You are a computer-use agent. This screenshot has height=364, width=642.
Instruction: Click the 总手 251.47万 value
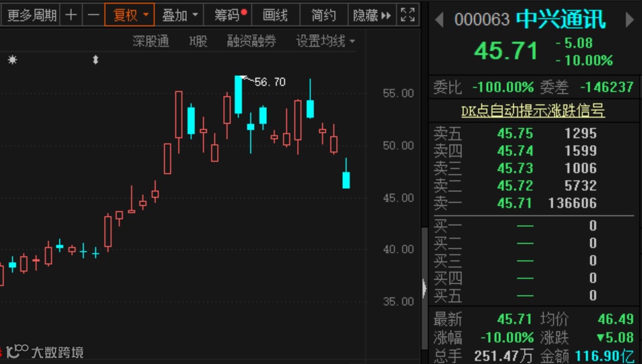tap(503, 356)
